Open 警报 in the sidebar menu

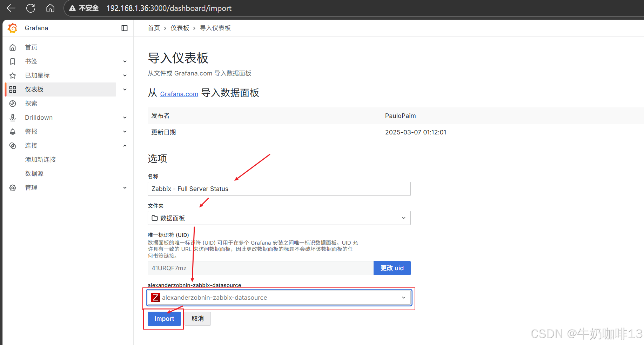pyautogui.click(x=31, y=132)
